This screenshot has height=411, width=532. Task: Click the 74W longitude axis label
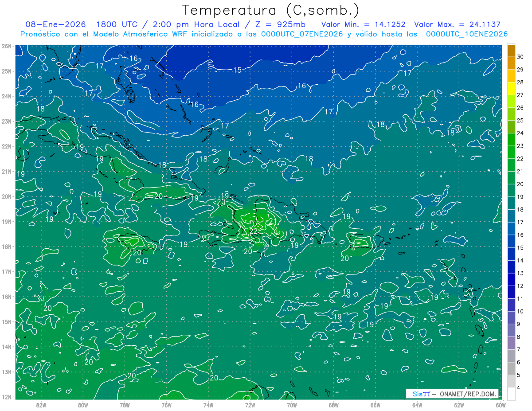tap(208, 405)
